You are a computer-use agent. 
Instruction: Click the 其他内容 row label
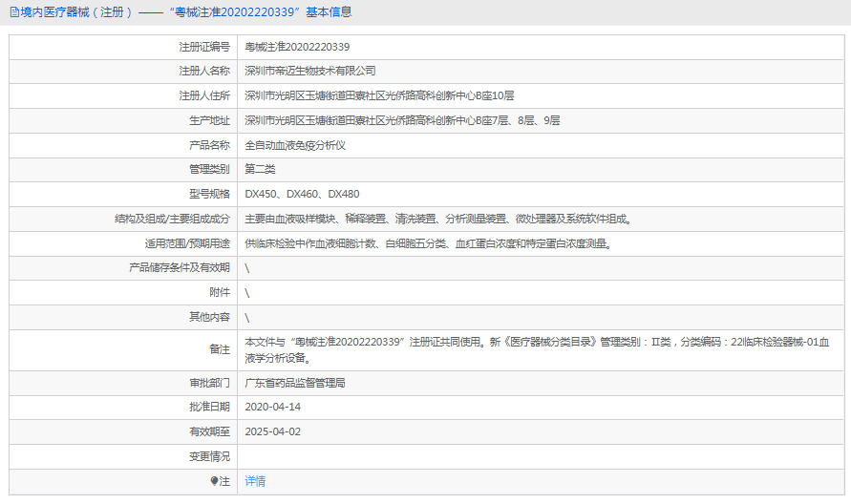click(x=209, y=317)
